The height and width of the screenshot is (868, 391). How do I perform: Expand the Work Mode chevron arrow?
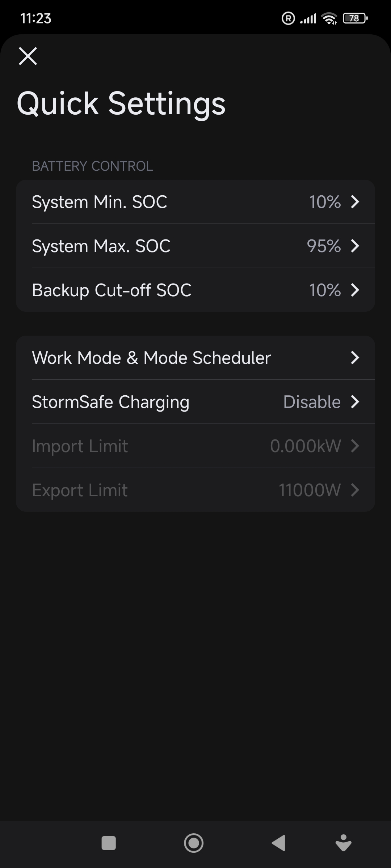point(355,358)
